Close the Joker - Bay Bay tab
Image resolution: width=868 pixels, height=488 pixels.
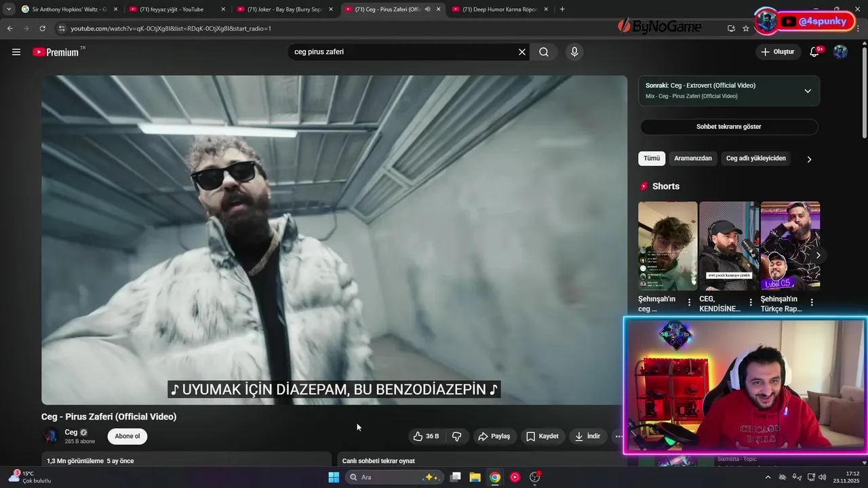pyautogui.click(x=331, y=9)
